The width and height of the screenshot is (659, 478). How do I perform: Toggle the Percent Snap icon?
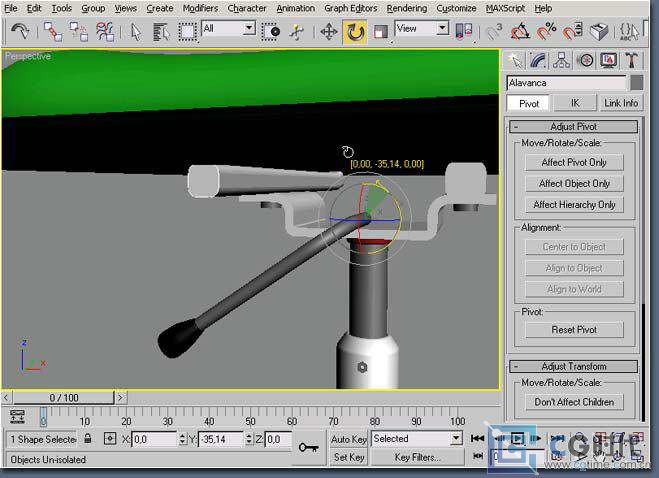click(x=546, y=32)
